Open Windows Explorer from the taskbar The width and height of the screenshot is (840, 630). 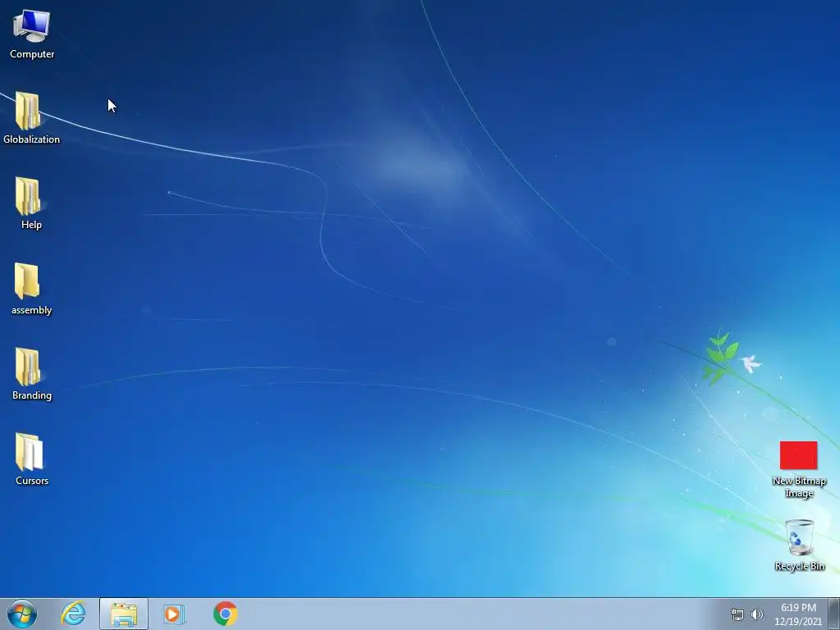click(x=124, y=614)
